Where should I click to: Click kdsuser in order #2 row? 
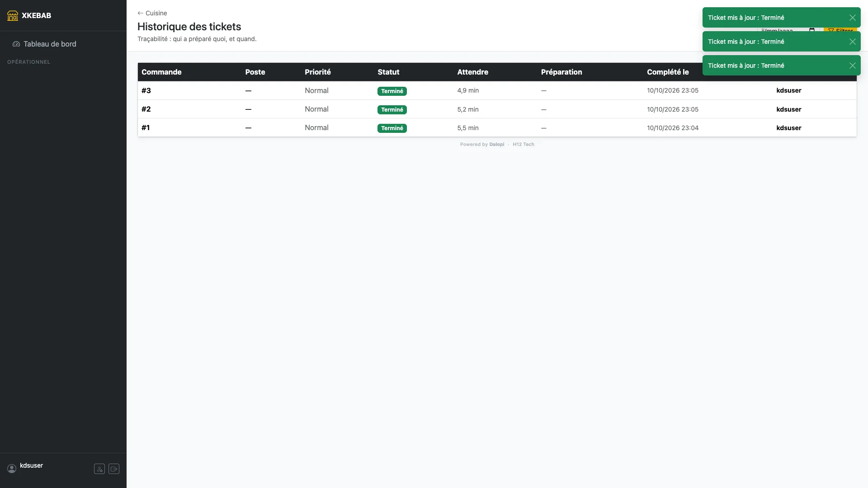pyautogui.click(x=789, y=109)
